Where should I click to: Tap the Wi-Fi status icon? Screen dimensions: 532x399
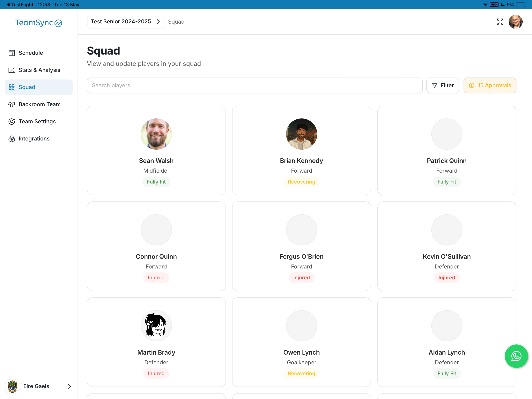pyautogui.click(x=485, y=4)
